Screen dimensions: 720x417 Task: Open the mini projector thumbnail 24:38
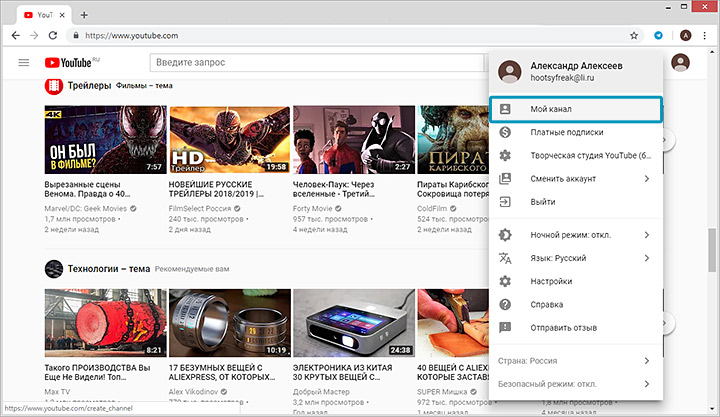[354, 323]
